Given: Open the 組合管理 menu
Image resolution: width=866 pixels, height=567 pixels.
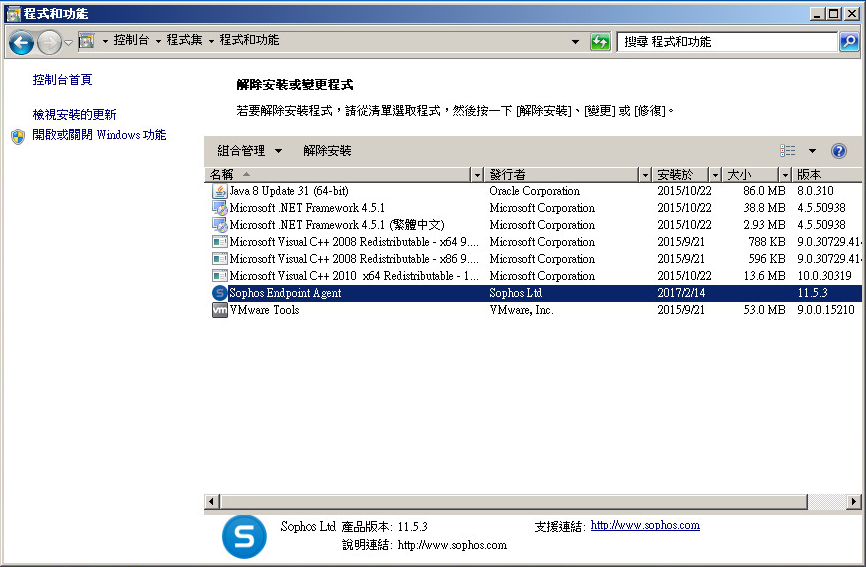Looking at the screenshot, I should point(249,151).
